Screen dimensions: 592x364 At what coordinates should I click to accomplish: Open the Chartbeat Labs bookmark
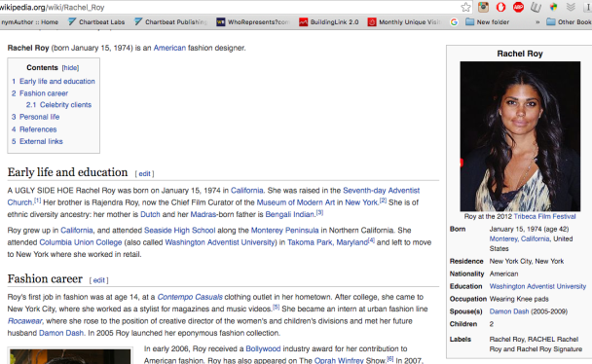click(x=96, y=22)
